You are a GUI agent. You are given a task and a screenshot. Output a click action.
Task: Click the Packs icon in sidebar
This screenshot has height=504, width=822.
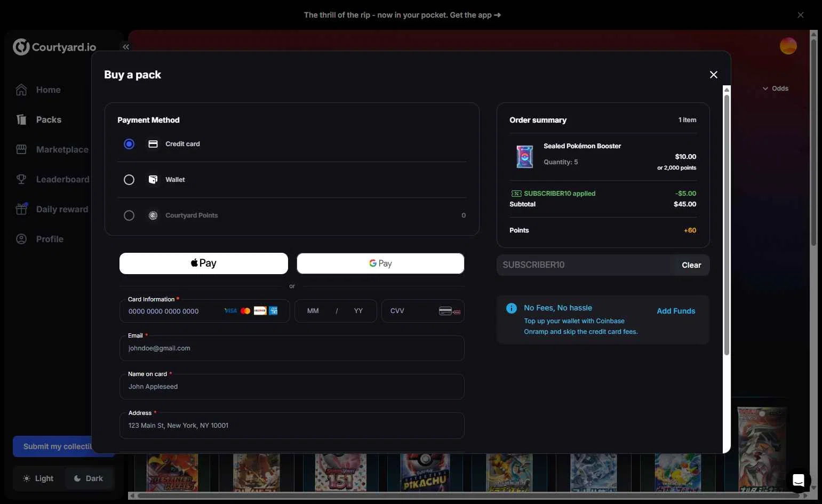(21, 119)
